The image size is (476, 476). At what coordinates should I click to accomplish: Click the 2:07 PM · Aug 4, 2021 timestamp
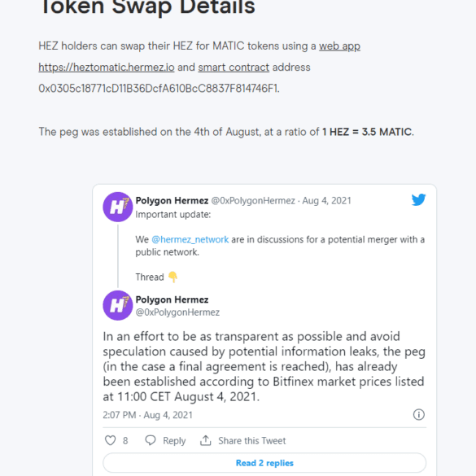tap(147, 415)
